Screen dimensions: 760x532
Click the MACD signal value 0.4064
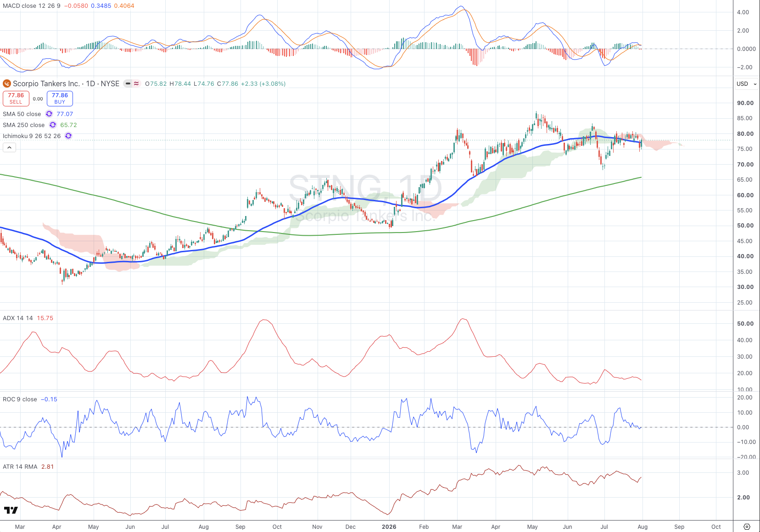(x=124, y=6)
